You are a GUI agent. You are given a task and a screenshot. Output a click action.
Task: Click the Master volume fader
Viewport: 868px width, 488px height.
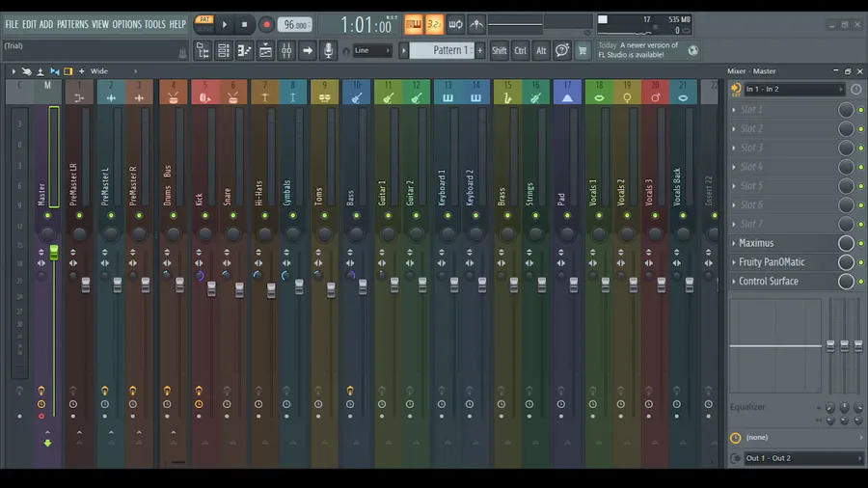coord(54,253)
